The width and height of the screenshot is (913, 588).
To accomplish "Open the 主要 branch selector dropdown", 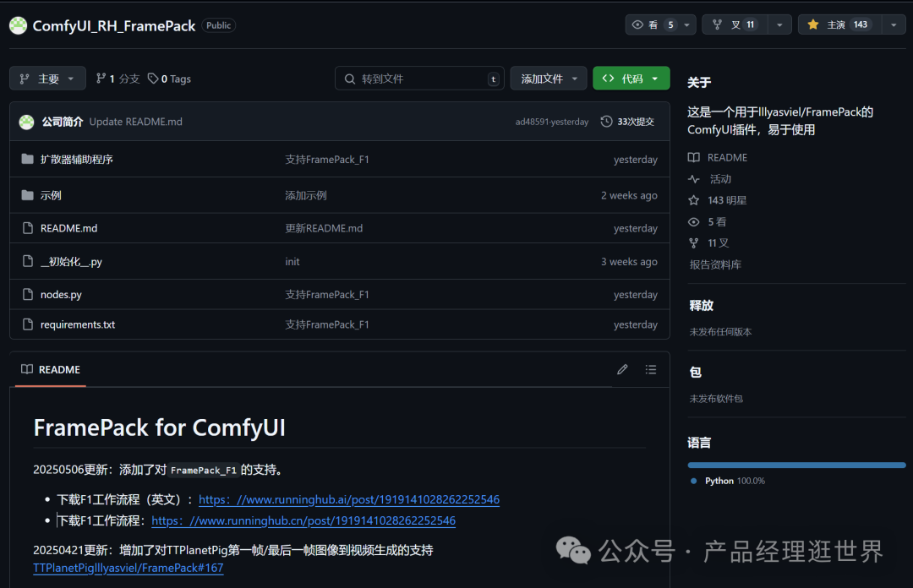I will [47, 79].
